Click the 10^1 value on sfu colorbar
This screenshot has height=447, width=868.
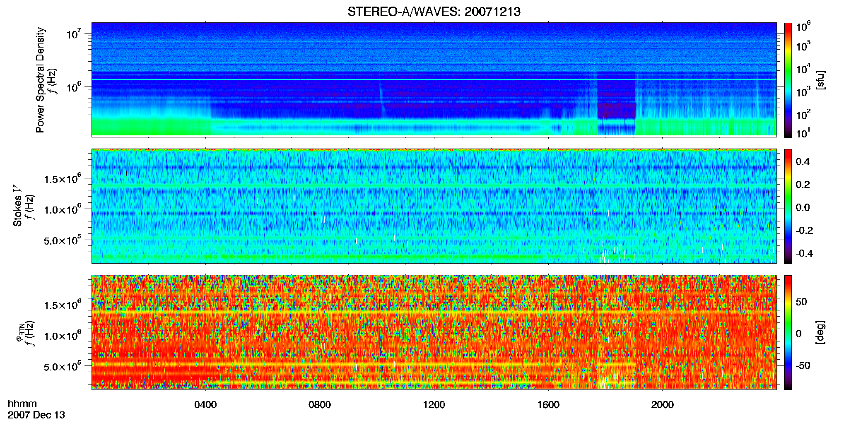pos(803,132)
